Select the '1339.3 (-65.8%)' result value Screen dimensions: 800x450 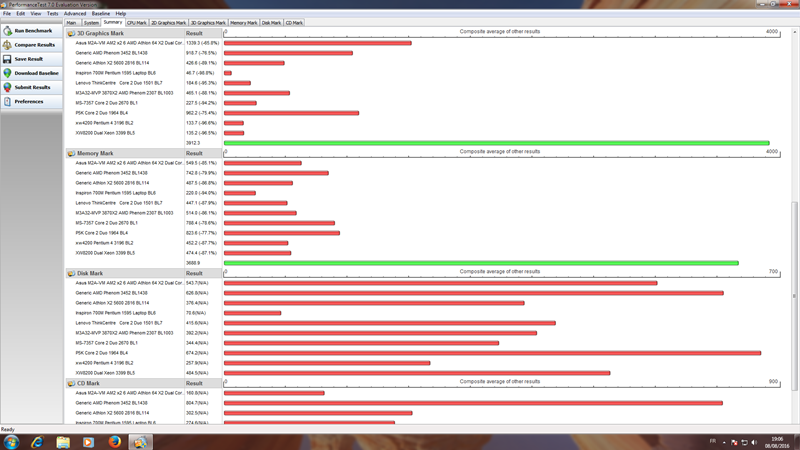[x=203, y=43]
